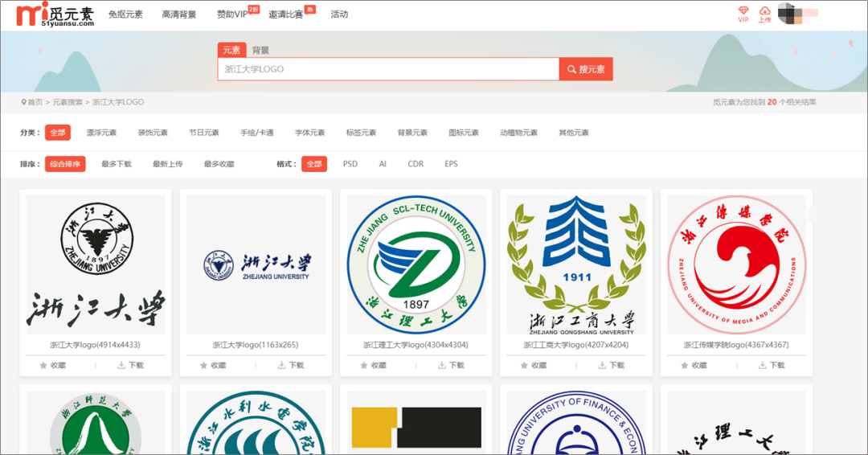Filter format by EPS
This screenshot has height=455, width=868.
pos(451,164)
